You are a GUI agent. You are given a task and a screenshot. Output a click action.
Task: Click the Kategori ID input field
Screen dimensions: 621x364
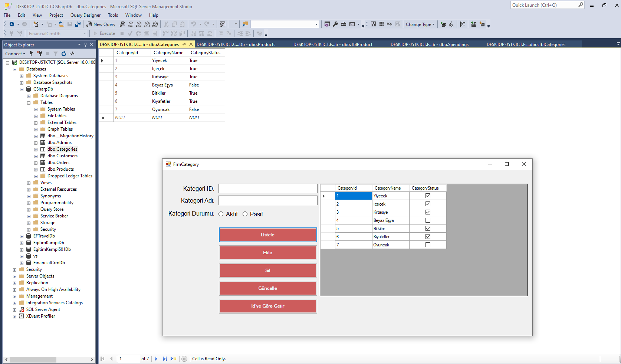268,188
